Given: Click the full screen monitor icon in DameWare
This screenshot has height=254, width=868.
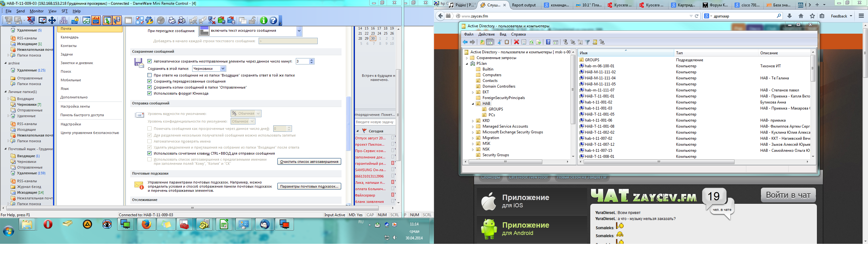Looking at the screenshot, I should coord(43,21).
